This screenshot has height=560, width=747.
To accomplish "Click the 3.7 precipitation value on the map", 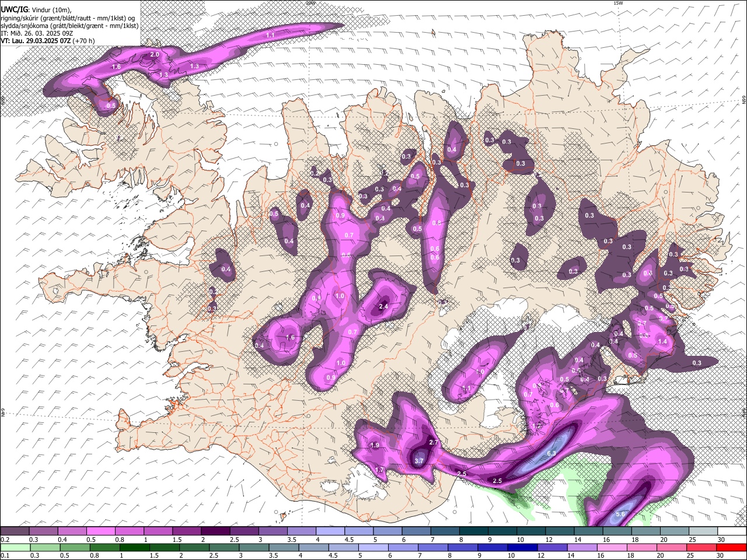I will (x=419, y=461).
